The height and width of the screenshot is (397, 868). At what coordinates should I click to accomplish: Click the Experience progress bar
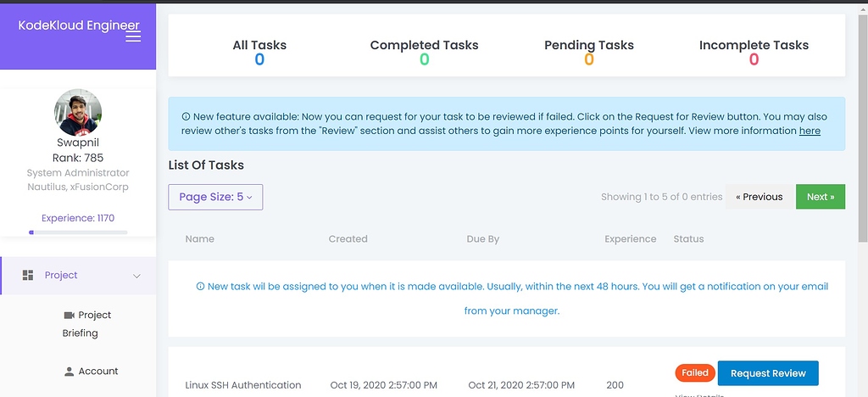click(78, 232)
